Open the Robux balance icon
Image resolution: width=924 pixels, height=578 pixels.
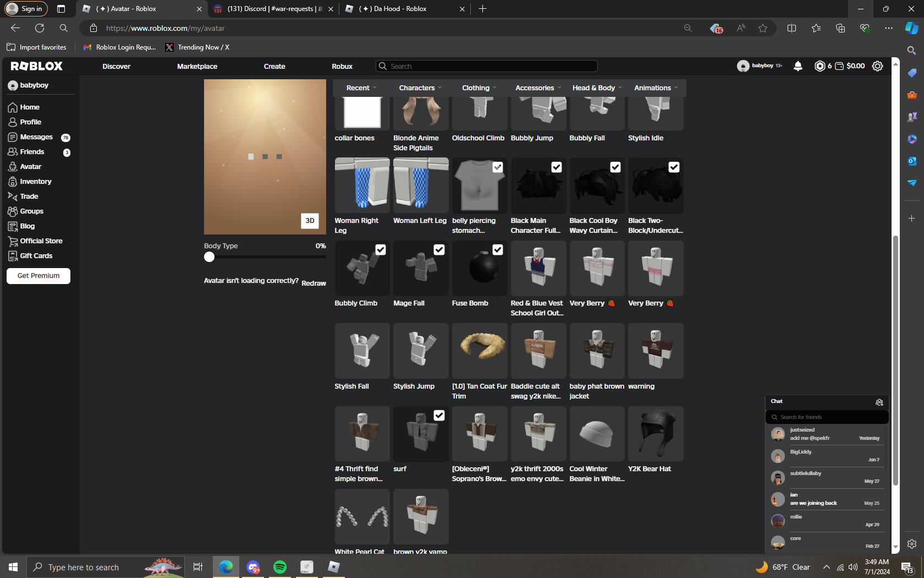(820, 66)
